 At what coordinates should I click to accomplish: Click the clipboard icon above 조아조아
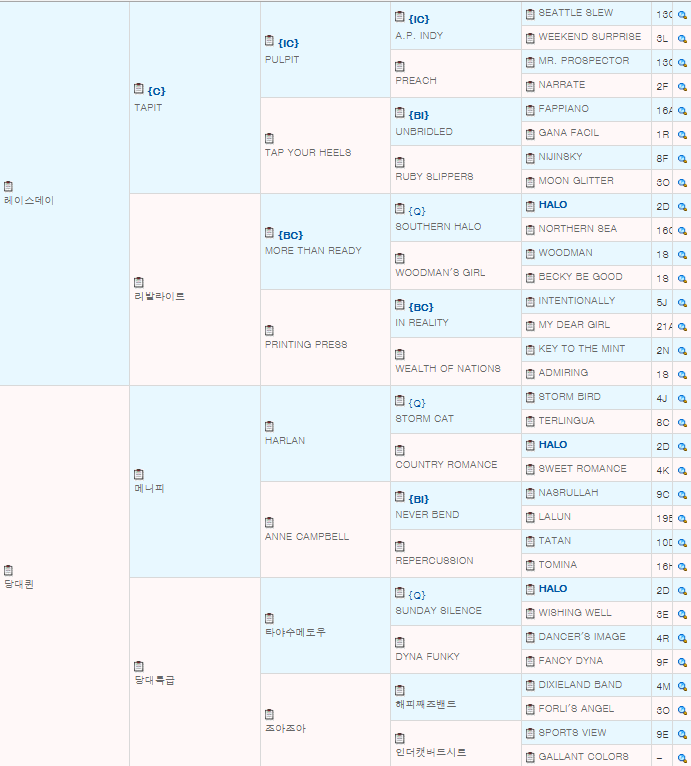[269, 714]
